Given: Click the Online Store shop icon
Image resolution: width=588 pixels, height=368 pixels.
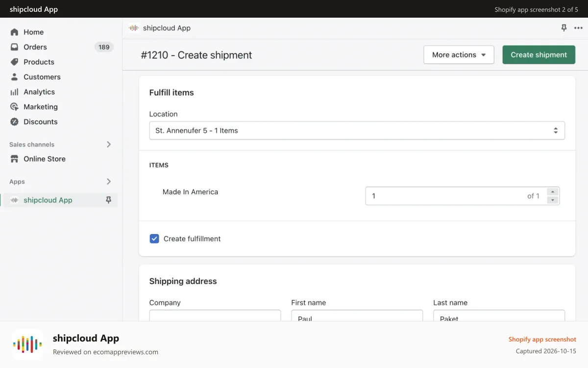Looking at the screenshot, I should point(15,159).
